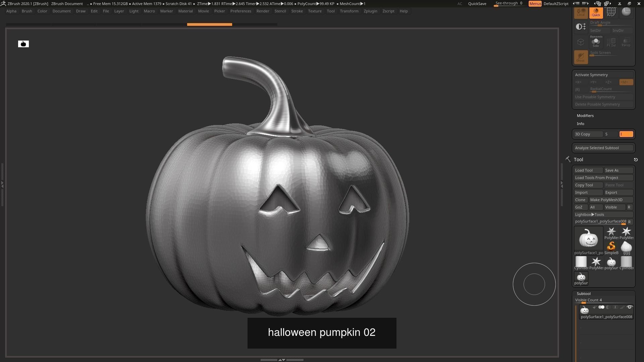Image resolution: width=644 pixels, height=362 pixels.
Task: Click the left divider collapse arrow
Action: pyautogui.click(x=2, y=184)
